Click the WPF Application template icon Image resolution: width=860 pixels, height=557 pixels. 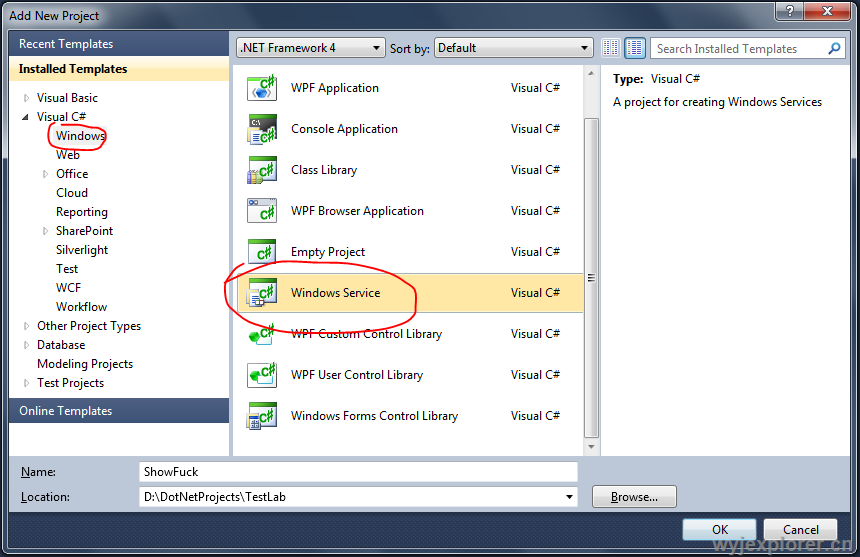(262, 88)
